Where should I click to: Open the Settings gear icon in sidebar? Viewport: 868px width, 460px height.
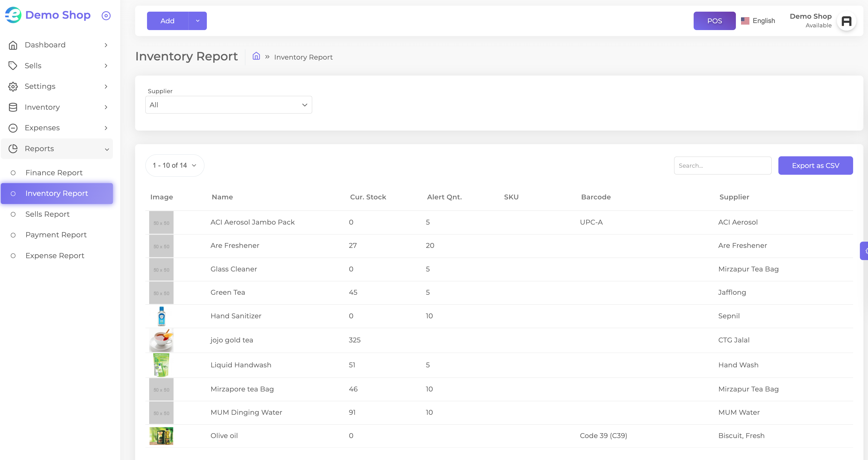pyautogui.click(x=13, y=86)
